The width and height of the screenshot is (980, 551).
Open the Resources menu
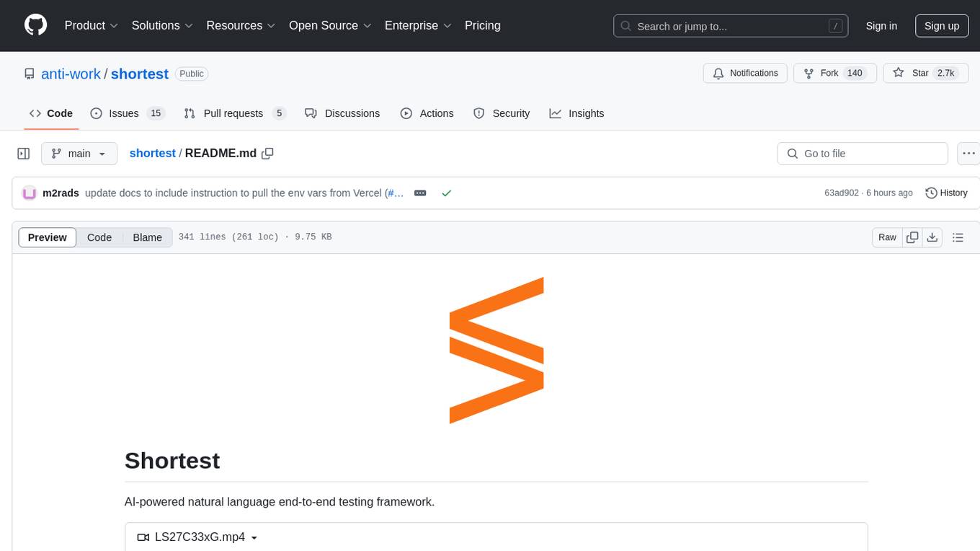[241, 25]
